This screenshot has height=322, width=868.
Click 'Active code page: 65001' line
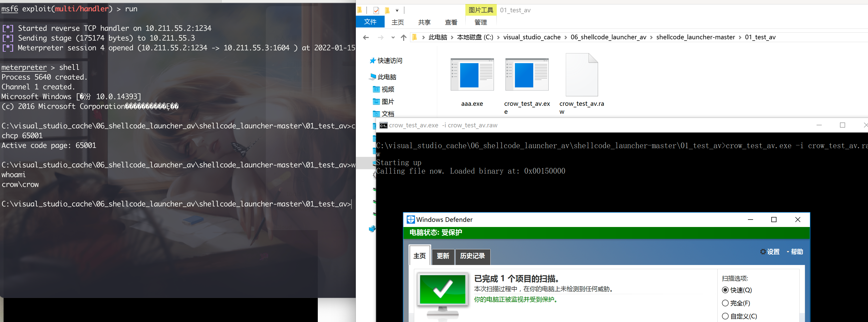tap(49, 146)
